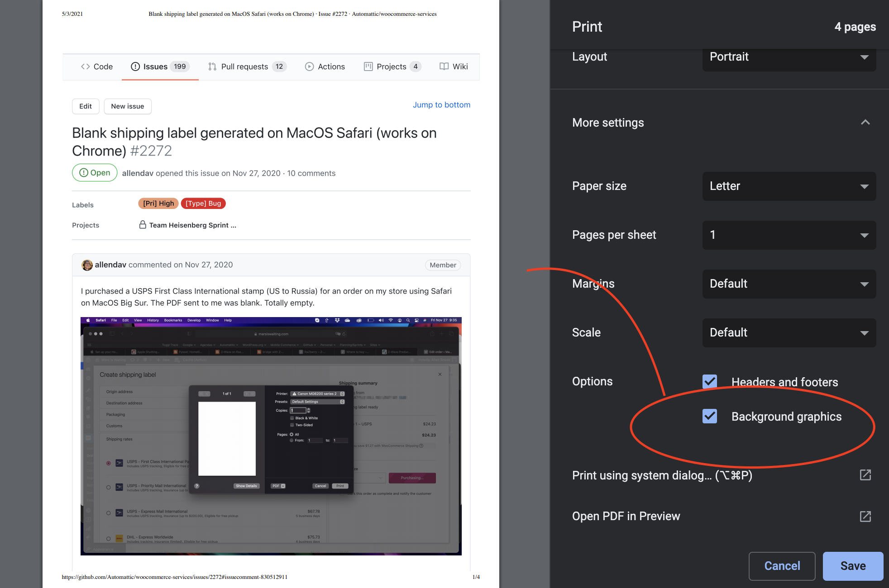Click the Open status badge icon

point(84,173)
